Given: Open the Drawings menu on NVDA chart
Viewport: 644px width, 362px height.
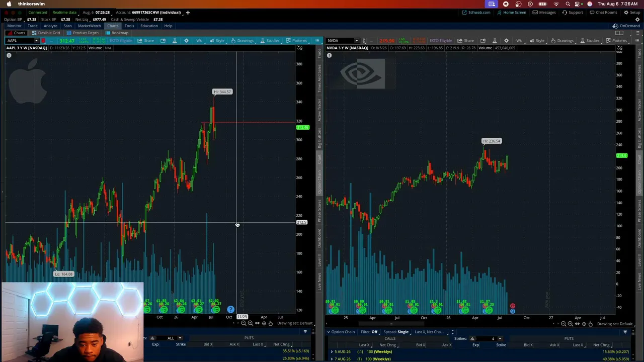Looking at the screenshot, I should (x=562, y=40).
